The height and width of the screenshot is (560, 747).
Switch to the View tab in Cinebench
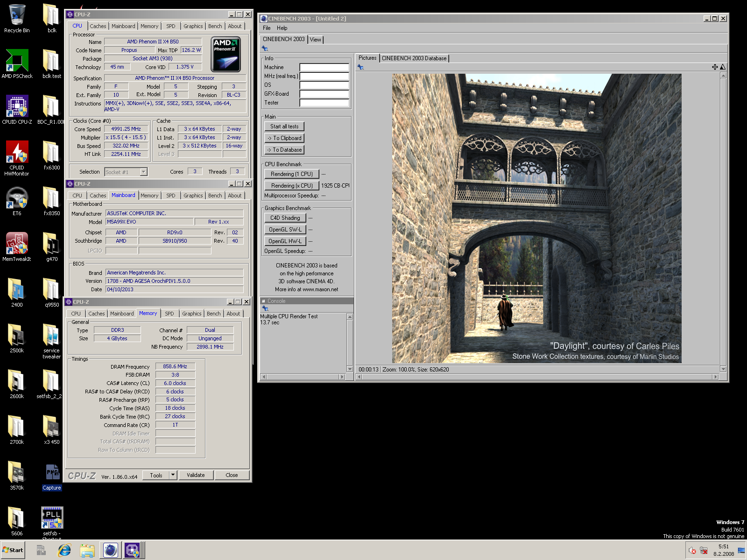(x=316, y=40)
